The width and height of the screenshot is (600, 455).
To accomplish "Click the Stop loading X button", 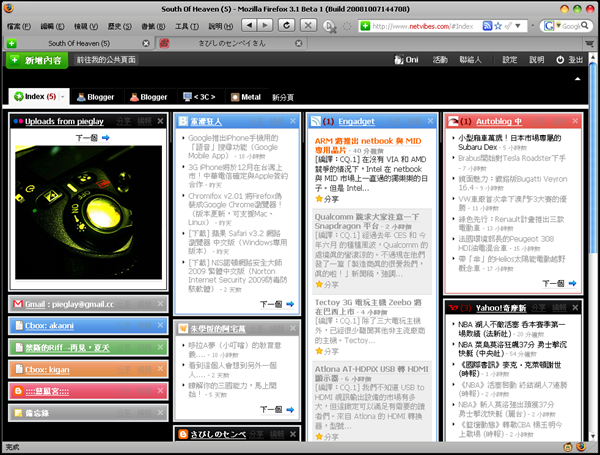I will [308, 26].
